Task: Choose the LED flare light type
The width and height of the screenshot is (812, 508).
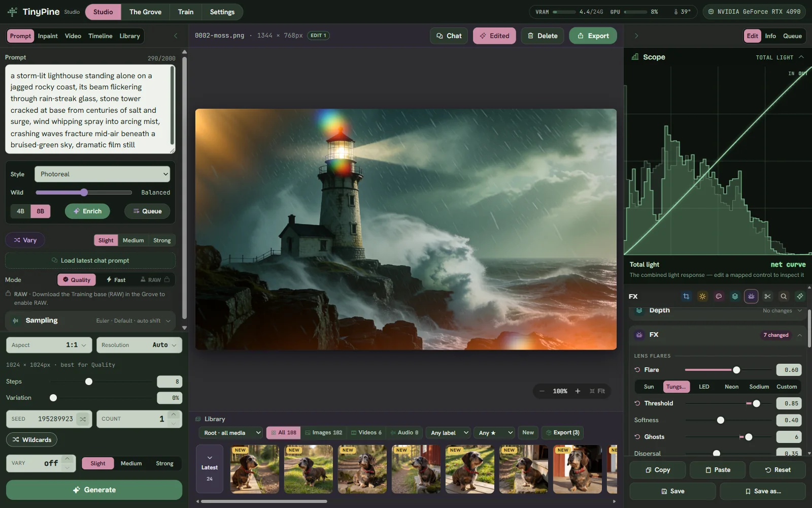Action: click(x=704, y=387)
